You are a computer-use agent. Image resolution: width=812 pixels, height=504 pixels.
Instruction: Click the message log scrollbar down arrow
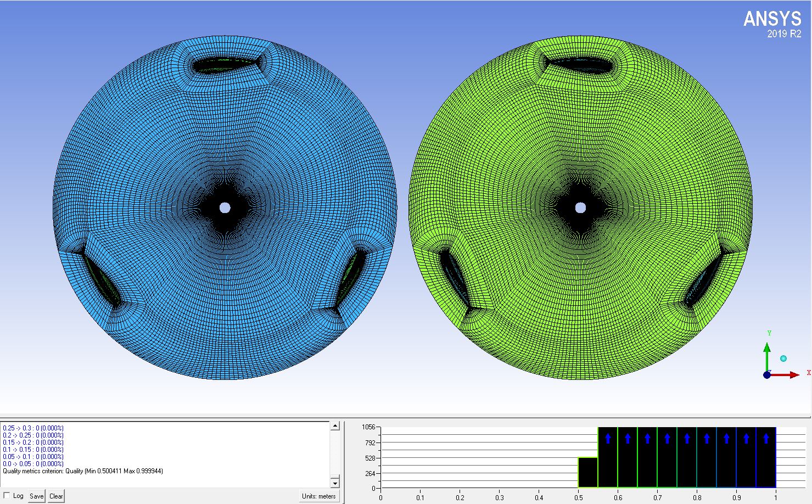[x=335, y=483]
